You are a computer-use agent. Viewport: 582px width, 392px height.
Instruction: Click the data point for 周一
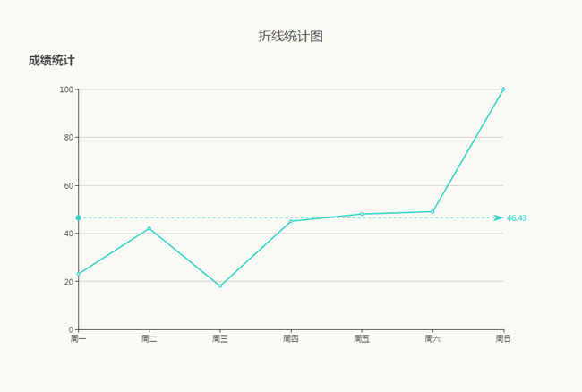[x=79, y=274]
